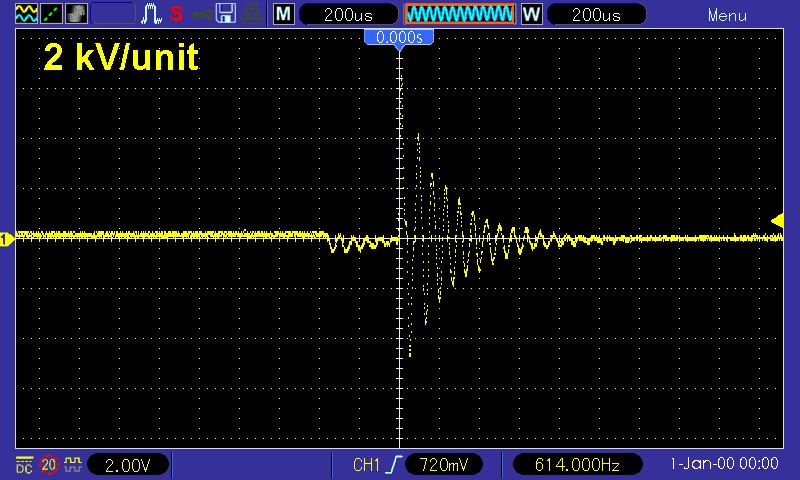Image resolution: width=800 pixels, height=480 pixels.
Task: Open the 2.00V vertical scale field
Action: [128, 465]
